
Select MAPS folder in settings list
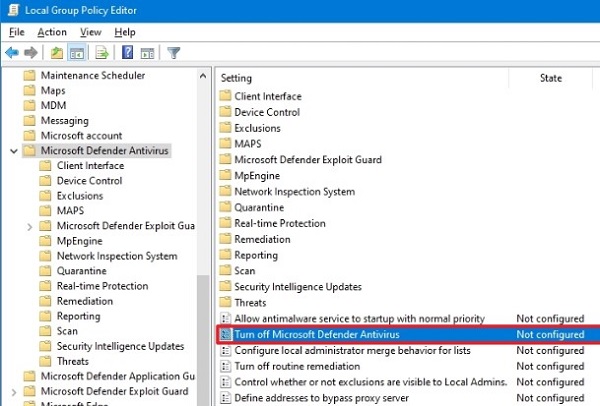click(x=248, y=144)
